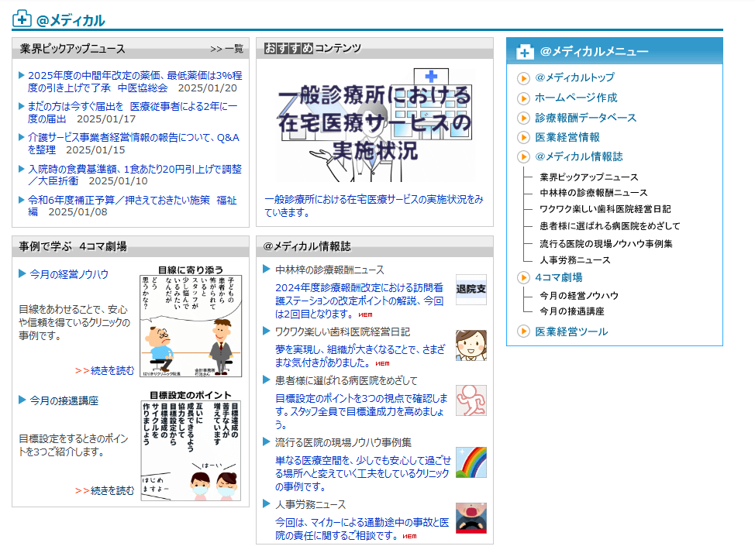Select 医業経営情報 from the side menu
The height and width of the screenshot is (560, 755).
[567, 137]
